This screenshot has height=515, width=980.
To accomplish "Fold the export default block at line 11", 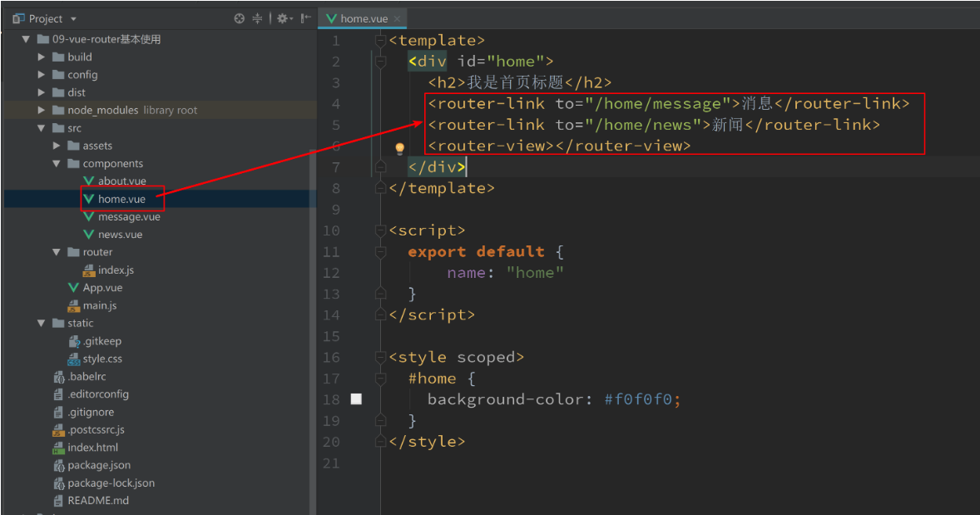I will tap(380, 252).
